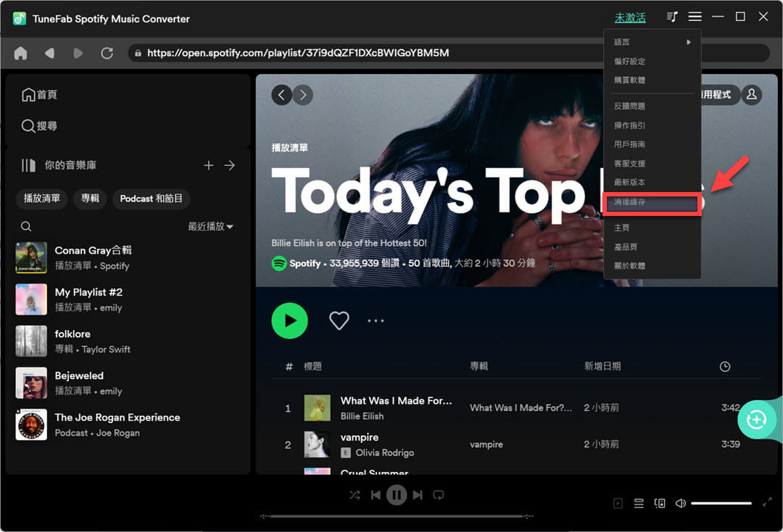Click the URL address bar field
The width and height of the screenshot is (783, 532).
[449, 53]
